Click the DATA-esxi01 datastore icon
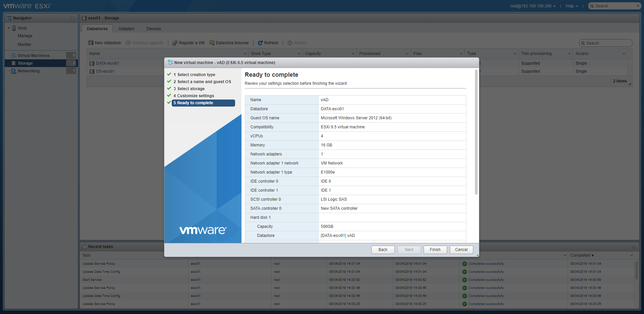 tap(92, 63)
